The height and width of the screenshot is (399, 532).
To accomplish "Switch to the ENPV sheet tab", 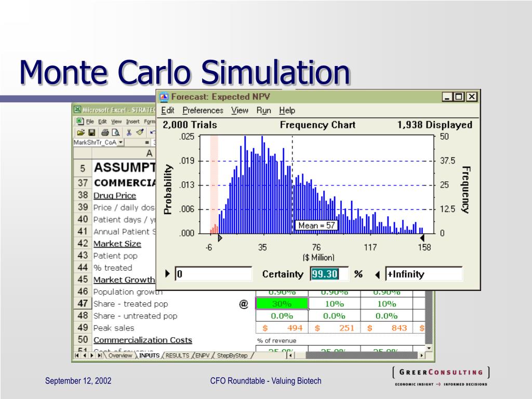I will click(203, 355).
